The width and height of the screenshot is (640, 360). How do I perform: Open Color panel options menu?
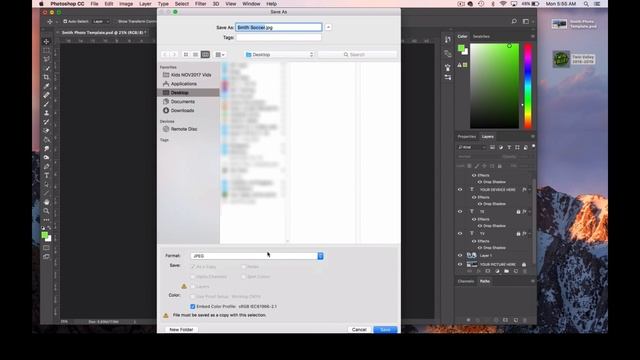(x=532, y=37)
